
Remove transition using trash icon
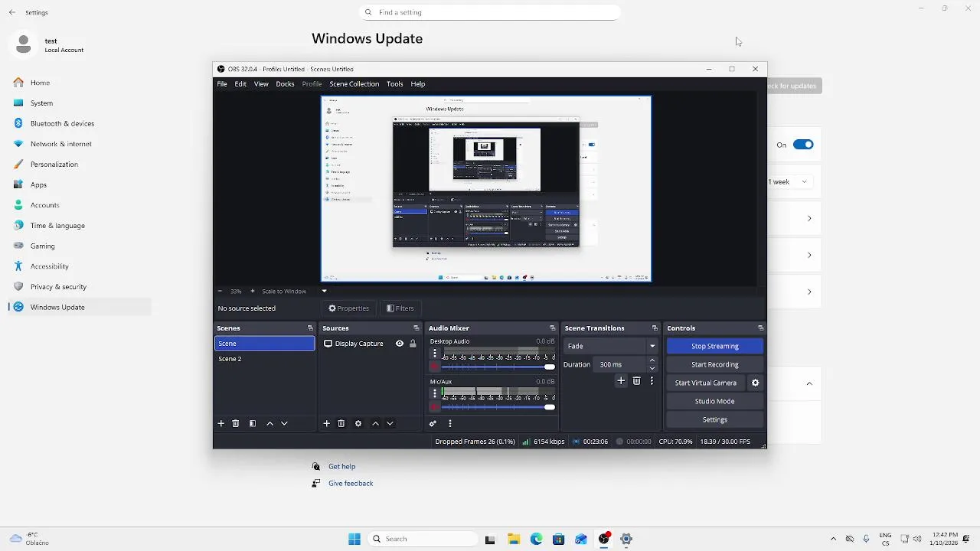coord(636,380)
